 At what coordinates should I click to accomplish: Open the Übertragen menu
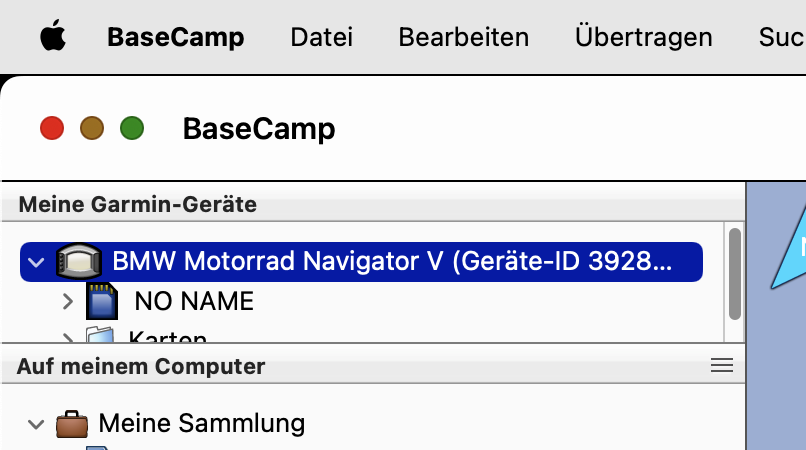click(644, 37)
